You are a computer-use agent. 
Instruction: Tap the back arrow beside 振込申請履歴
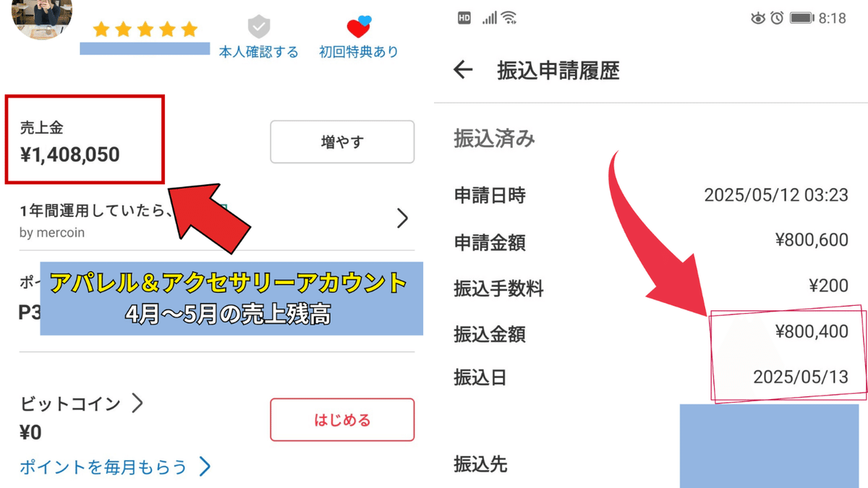coord(463,70)
